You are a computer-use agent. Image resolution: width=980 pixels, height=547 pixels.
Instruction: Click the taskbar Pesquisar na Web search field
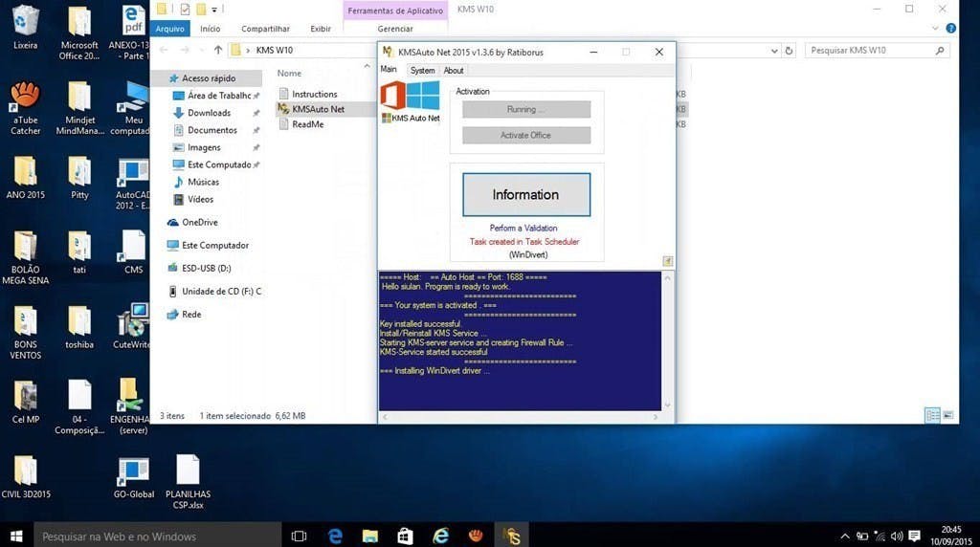158,536
